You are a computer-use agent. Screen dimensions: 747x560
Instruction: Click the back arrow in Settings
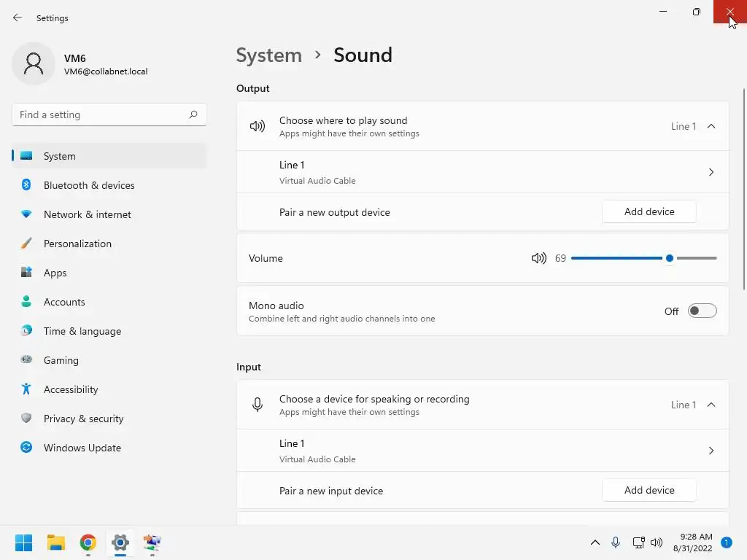[x=18, y=17]
